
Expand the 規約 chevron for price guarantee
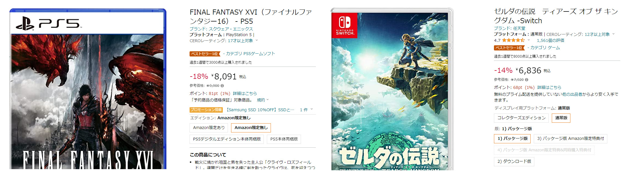(268, 100)
